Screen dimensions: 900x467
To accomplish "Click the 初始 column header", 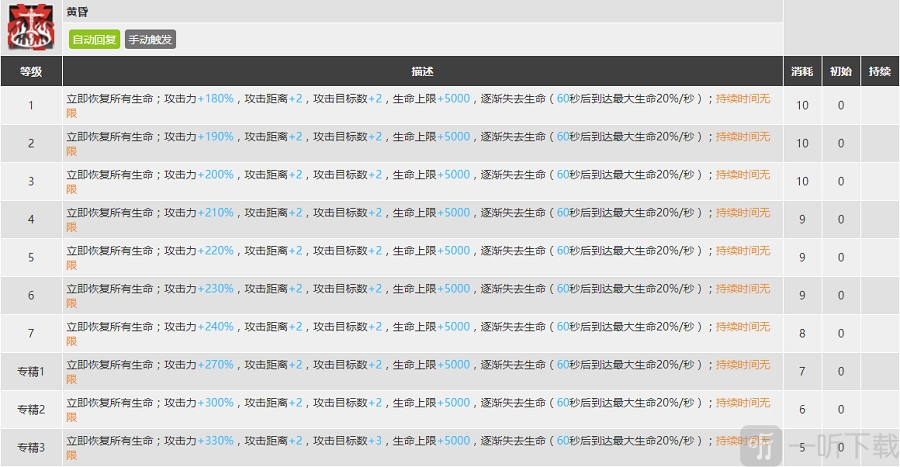I will [840, 72].
